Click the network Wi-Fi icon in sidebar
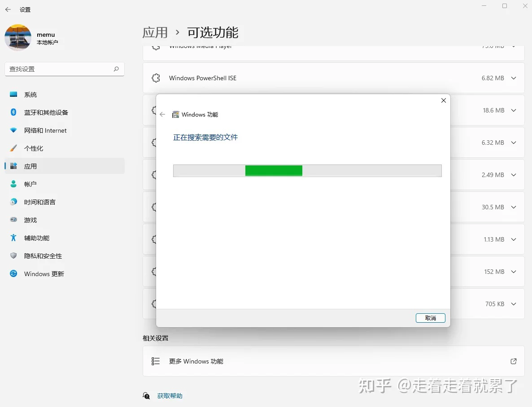This screenshot has width=532, height=407. [13, 130]
